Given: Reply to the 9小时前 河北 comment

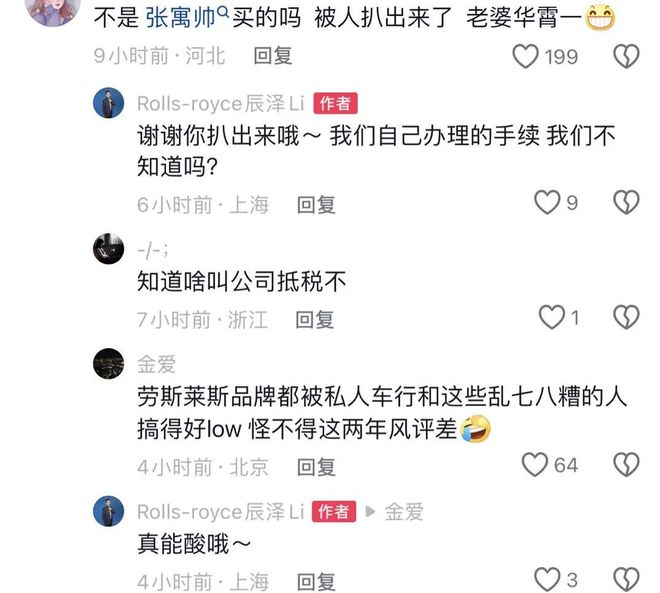Looking at the screenshot, I should [x=273, y=56].
